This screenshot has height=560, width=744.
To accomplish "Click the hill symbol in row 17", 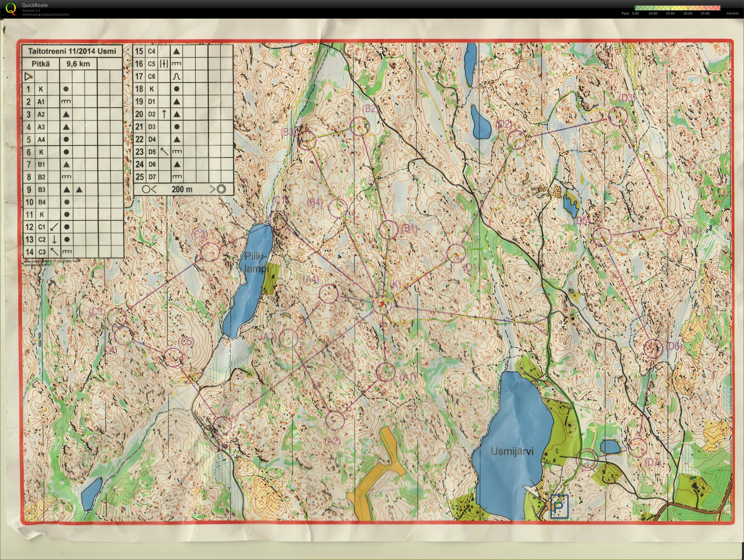I will point(176,77).
